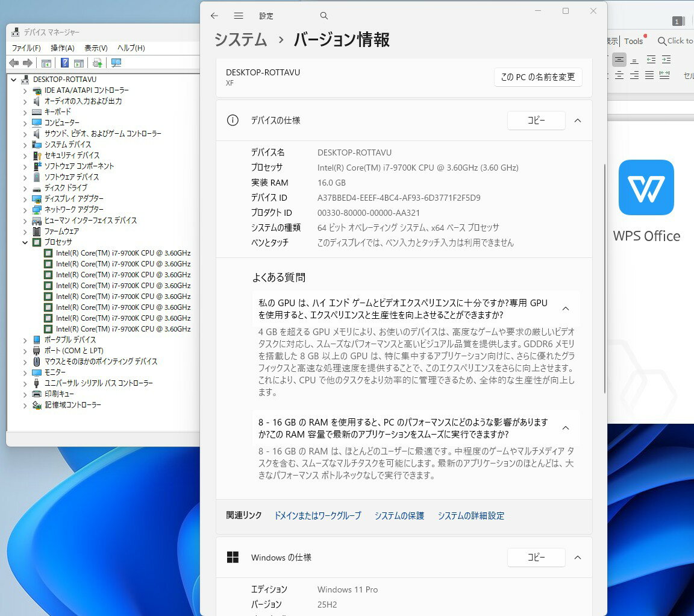The height and width of the screenshot is (616, 694).
Task: Collapse the デバイスの仕様 section chevron
Action: (x=577, y=121)
